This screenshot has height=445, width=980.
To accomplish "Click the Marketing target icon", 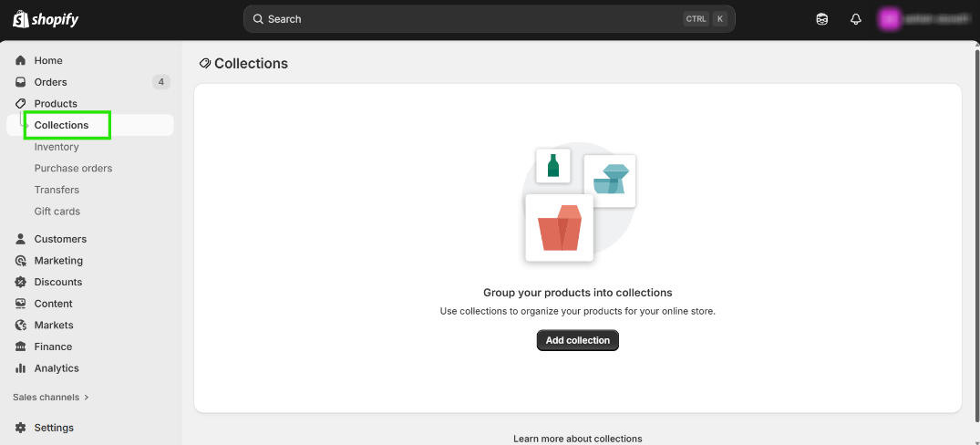I will pos(21,261).
